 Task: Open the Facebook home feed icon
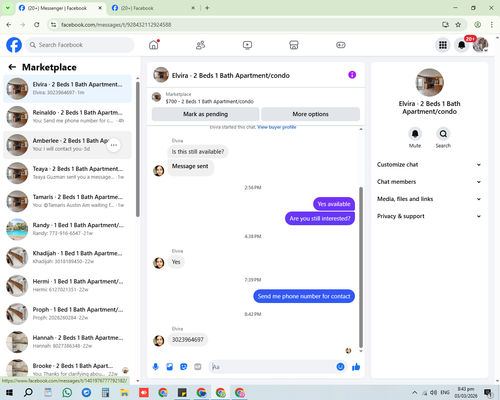[x=154, y=45]
